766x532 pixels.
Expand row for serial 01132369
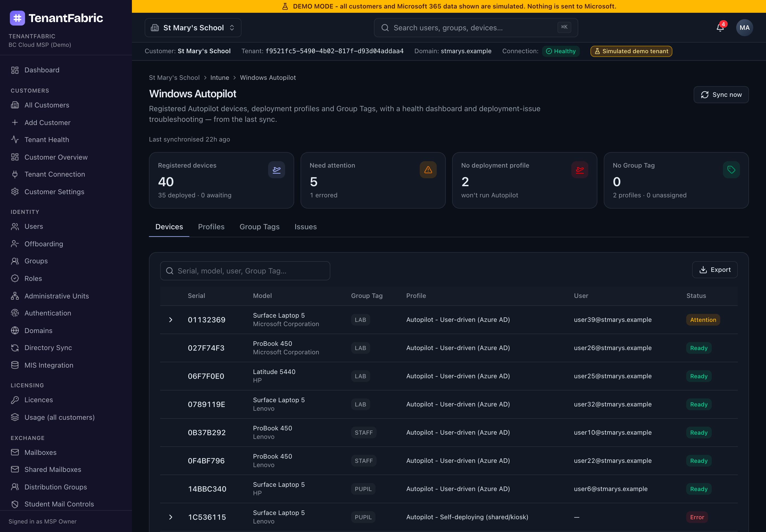[x=171, y=320]
